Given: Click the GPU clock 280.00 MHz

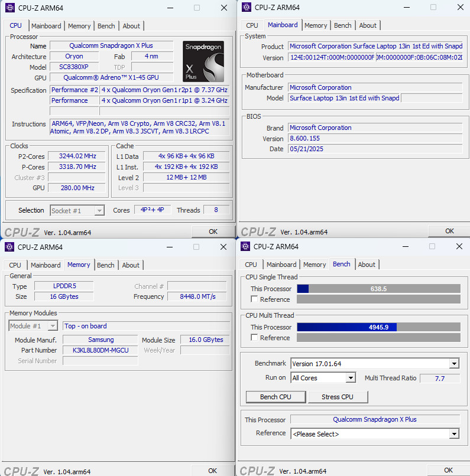Looking at the screenshot, I should [77, 188].
